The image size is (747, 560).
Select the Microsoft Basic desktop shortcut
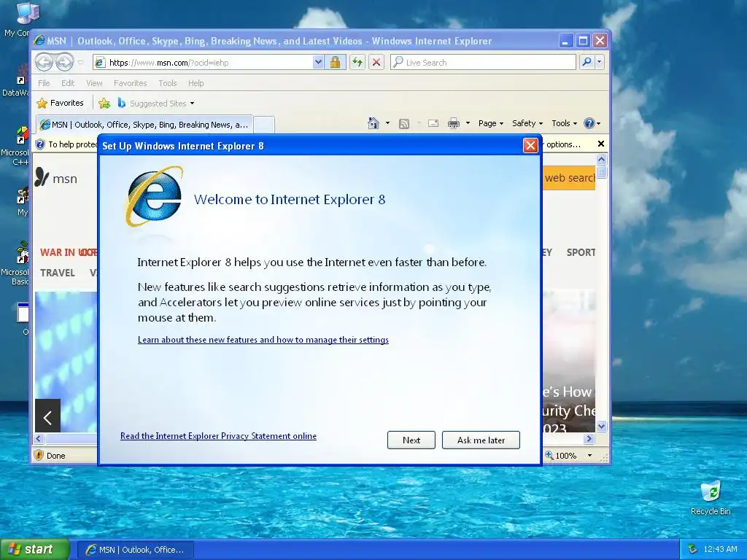[19, 263]
